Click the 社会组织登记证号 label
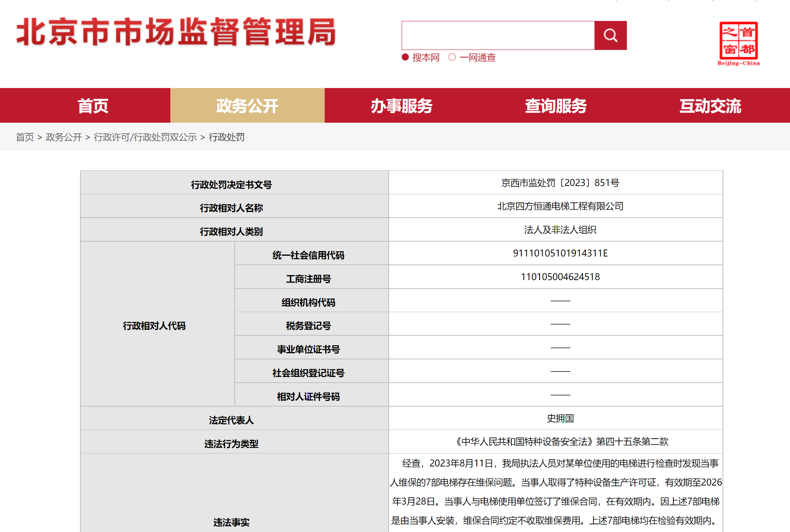Viewport: 790px width, 532px height. pyautogui.click(x=308, y=373)
